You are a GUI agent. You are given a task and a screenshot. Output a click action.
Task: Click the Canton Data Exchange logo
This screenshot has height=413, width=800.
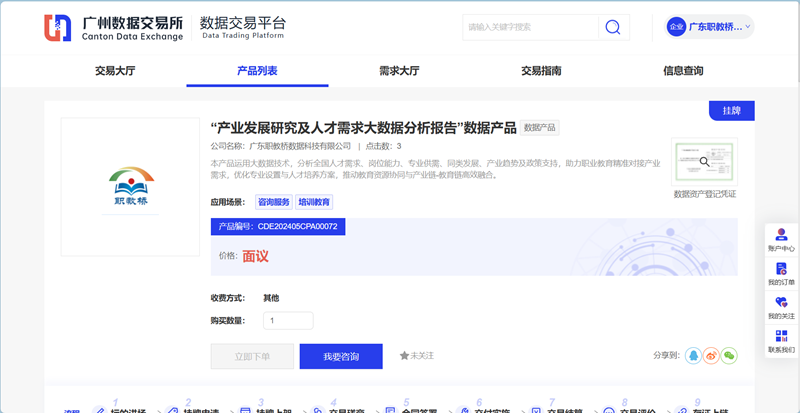(114, 27)
